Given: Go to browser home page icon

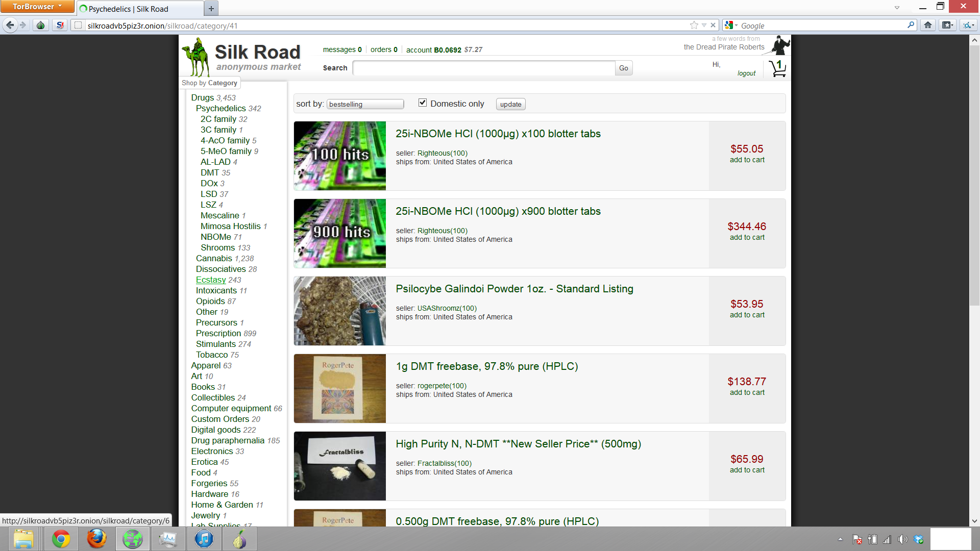Looking at the screenshot, I should tap(928, 25).
